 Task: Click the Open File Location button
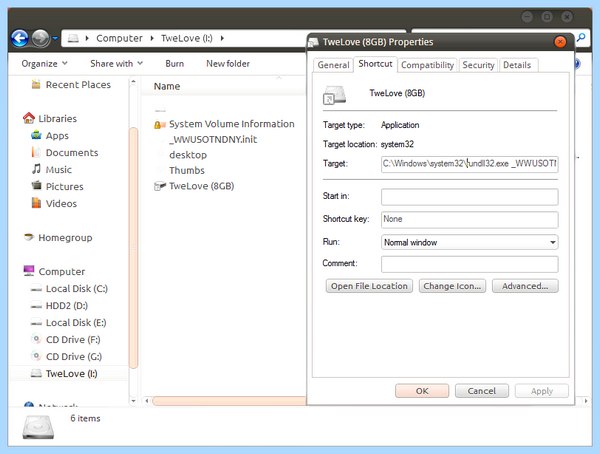(x=369, y=286)
